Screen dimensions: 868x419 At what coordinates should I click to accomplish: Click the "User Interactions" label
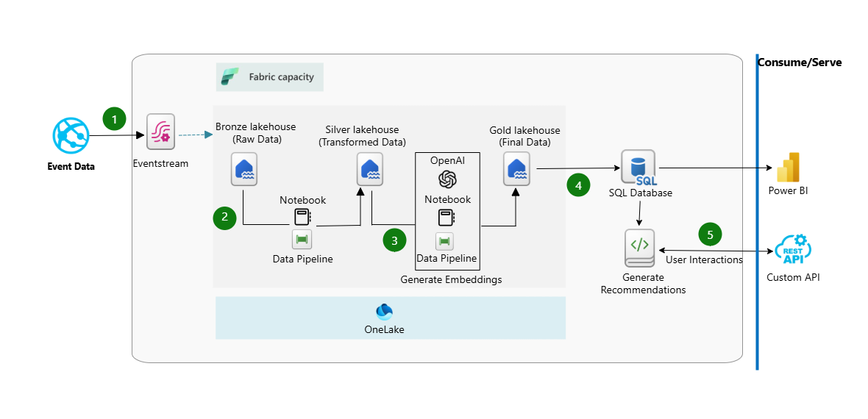(x=703, y=259)
